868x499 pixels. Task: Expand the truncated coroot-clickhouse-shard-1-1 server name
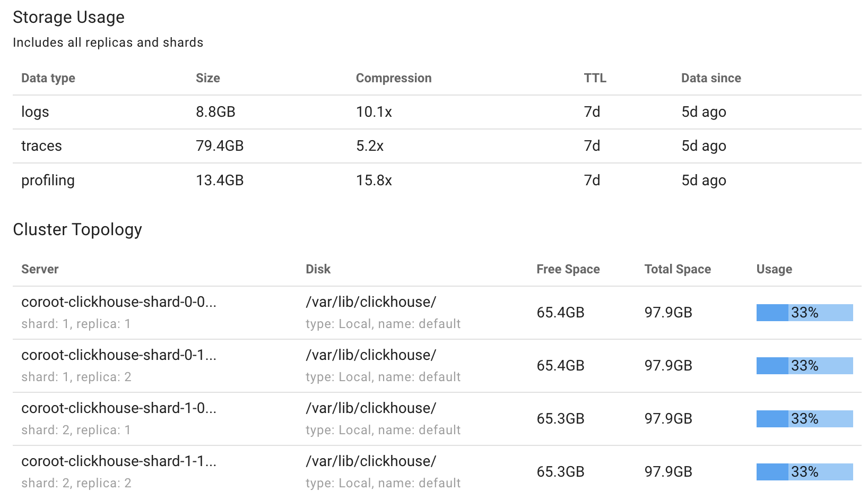tap(119, 461)
